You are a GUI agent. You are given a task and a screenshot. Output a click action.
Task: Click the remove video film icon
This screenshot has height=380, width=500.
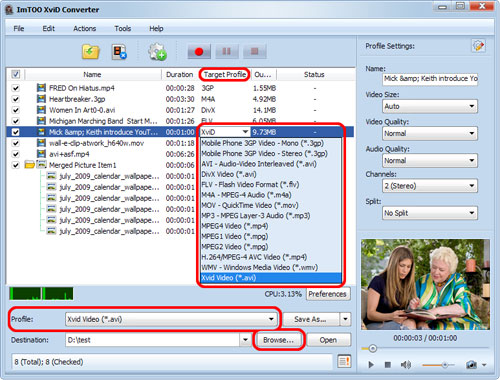119,52
